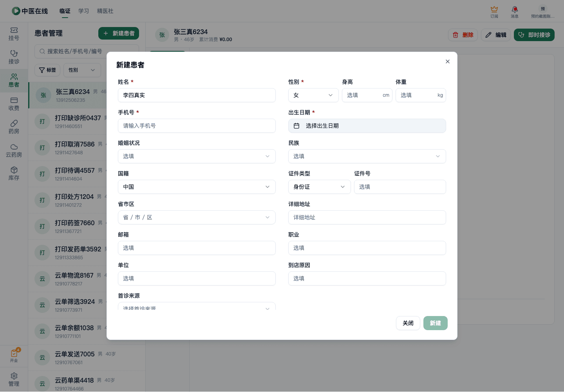Open the 库存 inventory sidebar icon
564x392 pixels.
[14, 174]
